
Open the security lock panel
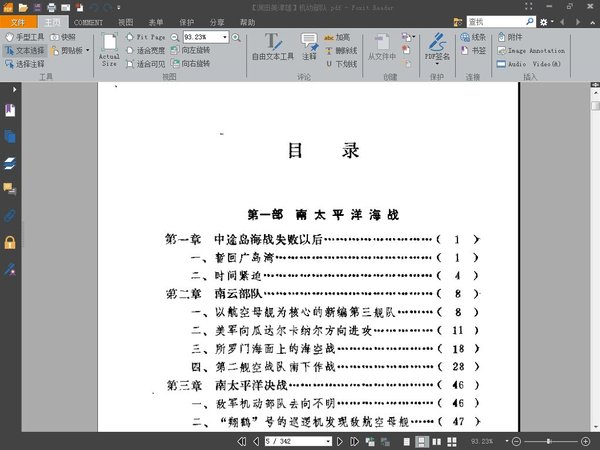pos(10,243)
